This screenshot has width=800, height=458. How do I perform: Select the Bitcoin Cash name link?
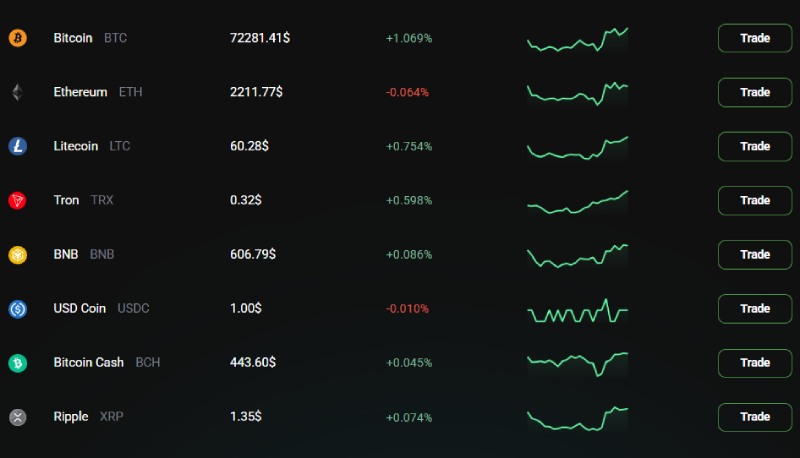89,362
